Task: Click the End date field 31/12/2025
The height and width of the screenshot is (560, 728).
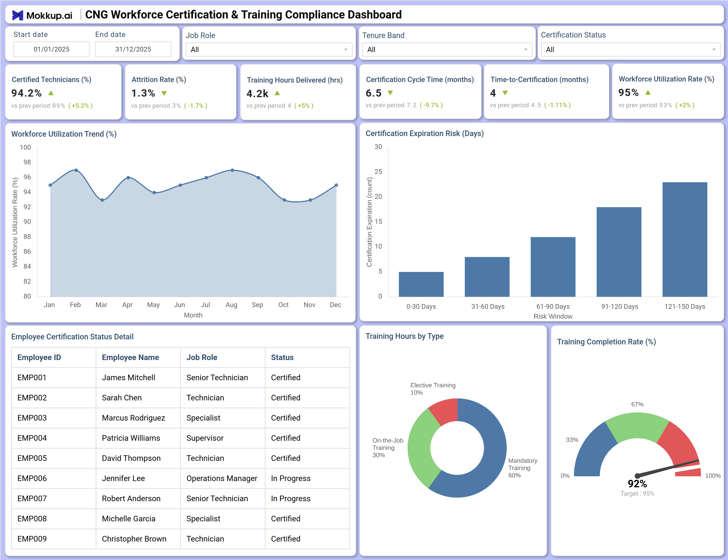Action: tap(133, 49)
